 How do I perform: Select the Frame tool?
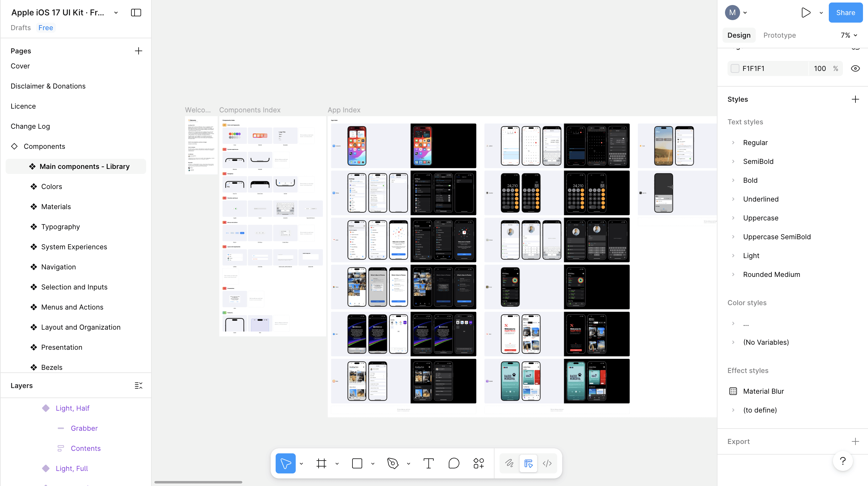321,463
